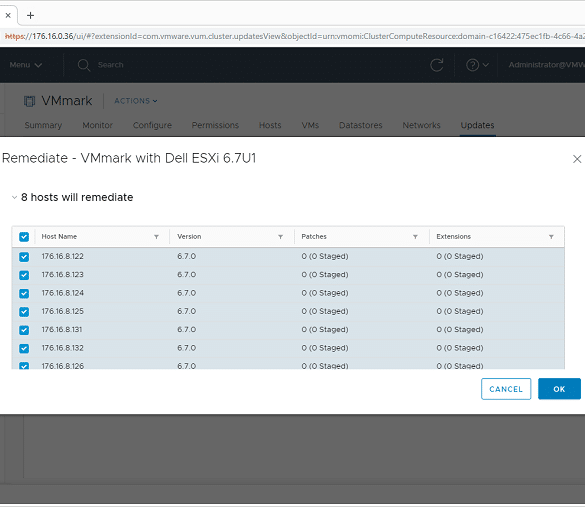
Task: Select host name 176.16.8.122 text
Action: (62, 257)
